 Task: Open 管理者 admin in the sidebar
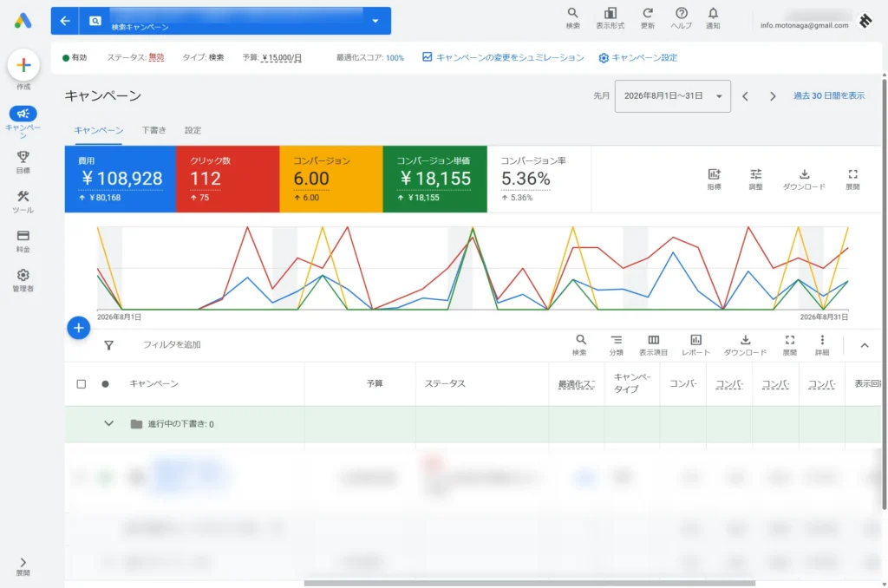[x=23, y=280]
